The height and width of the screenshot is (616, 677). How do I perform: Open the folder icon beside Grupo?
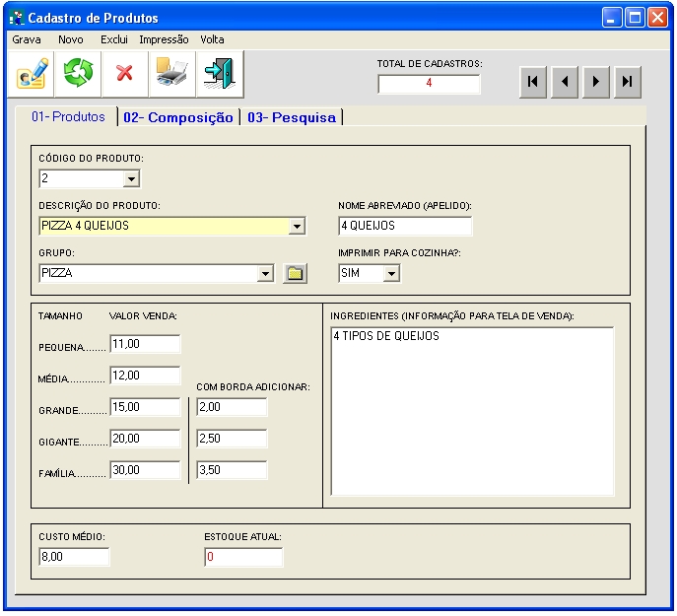coord(295,274)
